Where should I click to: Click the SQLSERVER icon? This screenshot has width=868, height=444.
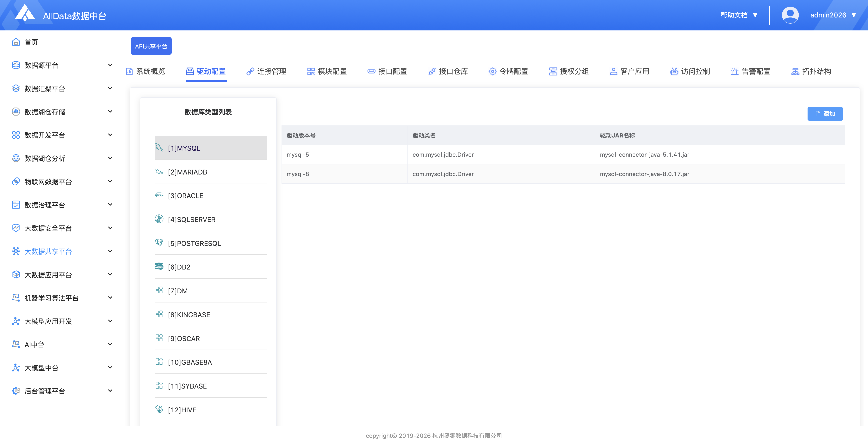point(159,219)
